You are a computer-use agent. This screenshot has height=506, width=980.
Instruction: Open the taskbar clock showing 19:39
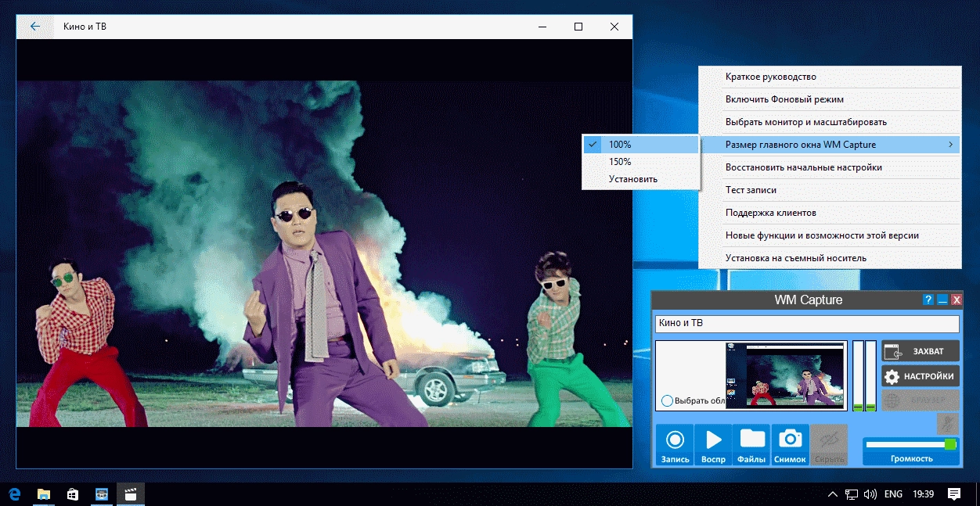924,493
